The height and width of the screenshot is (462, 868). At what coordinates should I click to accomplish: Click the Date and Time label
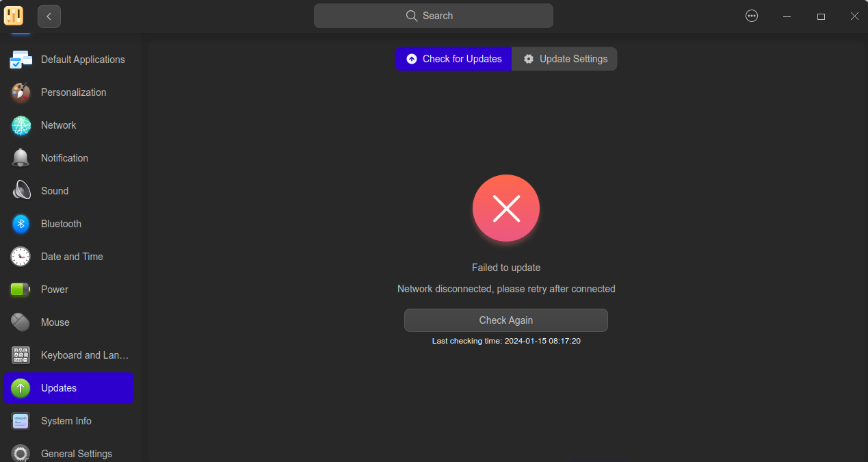pos(72,257)
